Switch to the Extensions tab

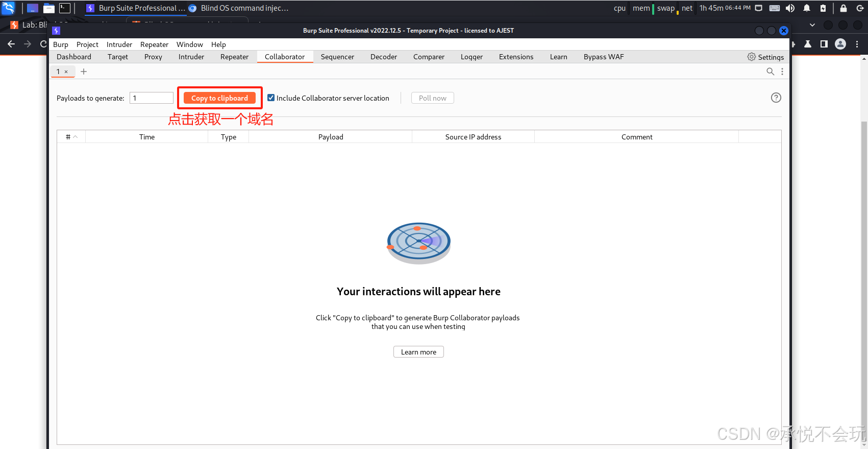(516, 57)
